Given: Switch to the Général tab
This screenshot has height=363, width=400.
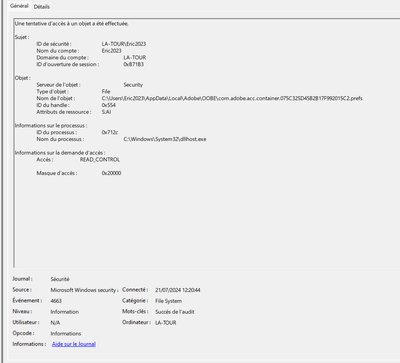Looking at the screenshot, I should tap(19, 6).
